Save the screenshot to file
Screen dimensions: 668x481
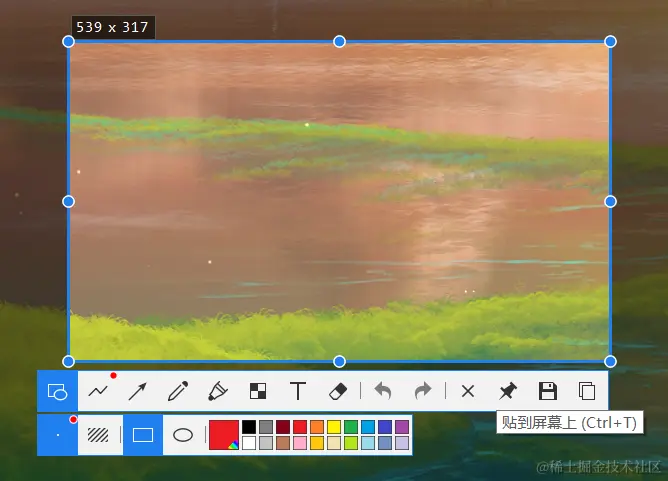coord(548,391)
